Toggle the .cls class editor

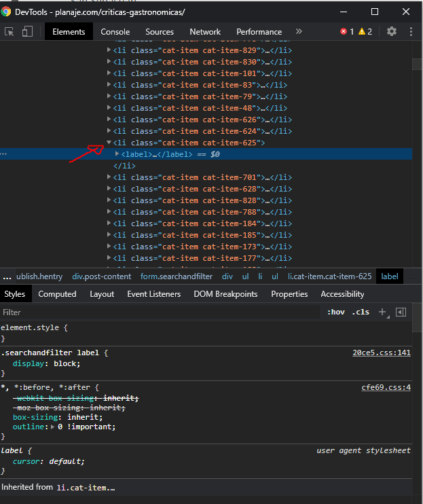coord(361,312)
